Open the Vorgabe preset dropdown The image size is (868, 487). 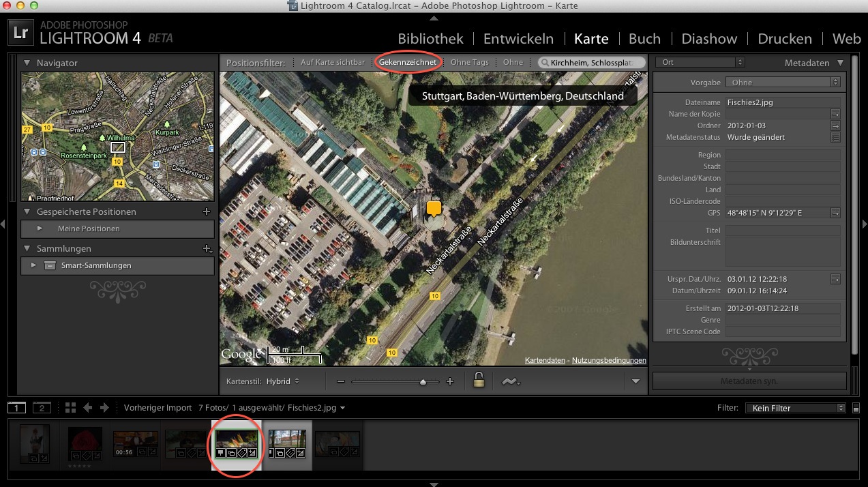click(x=783, y=83)
